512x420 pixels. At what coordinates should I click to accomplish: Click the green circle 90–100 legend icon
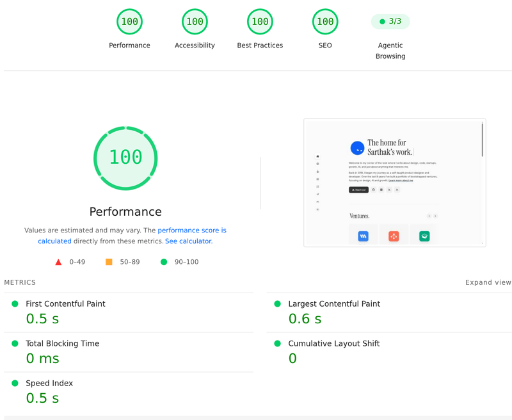pyautogui.click(x=164, y=262)
